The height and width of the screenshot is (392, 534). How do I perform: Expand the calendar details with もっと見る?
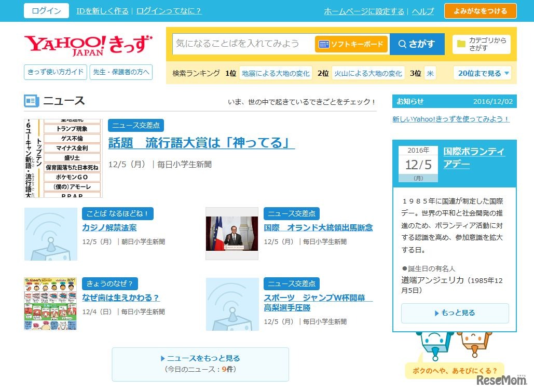(455, 313)
